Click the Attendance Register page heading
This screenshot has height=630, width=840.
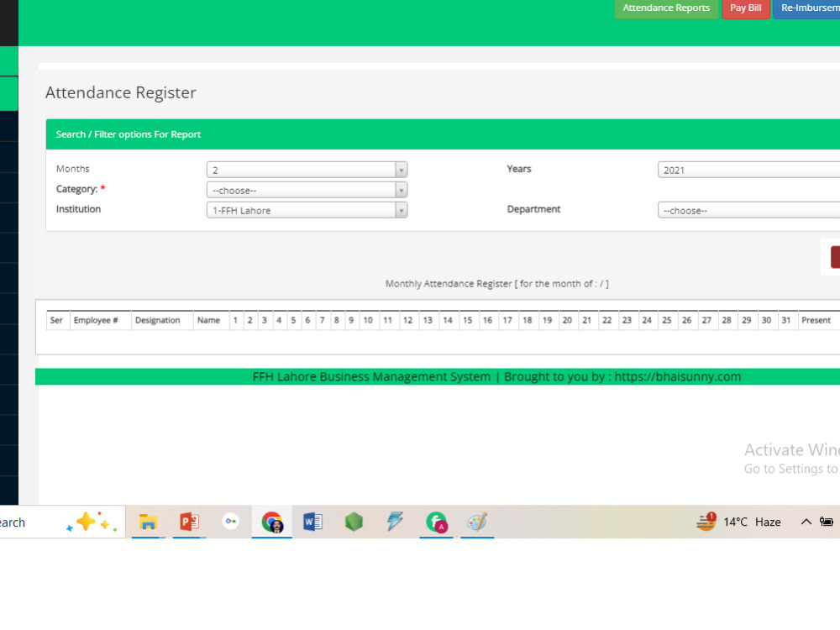tap(121, 92)
